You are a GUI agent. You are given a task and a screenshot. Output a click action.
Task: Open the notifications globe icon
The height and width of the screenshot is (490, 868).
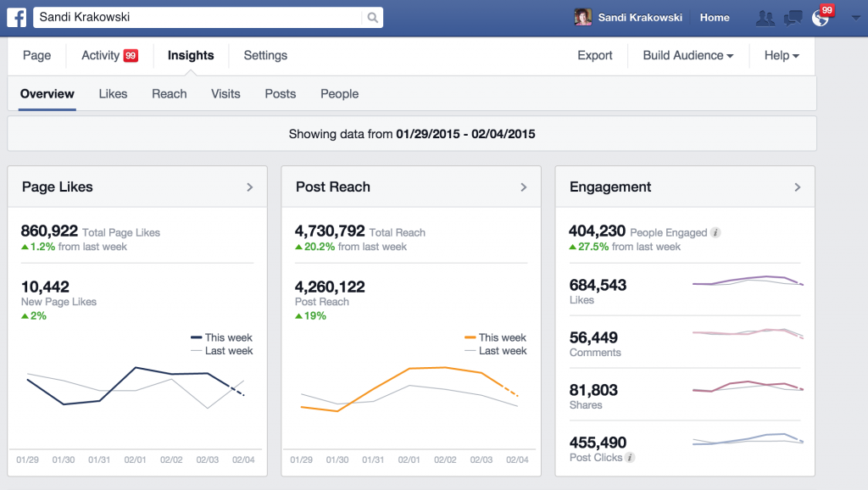pos(820,18)
